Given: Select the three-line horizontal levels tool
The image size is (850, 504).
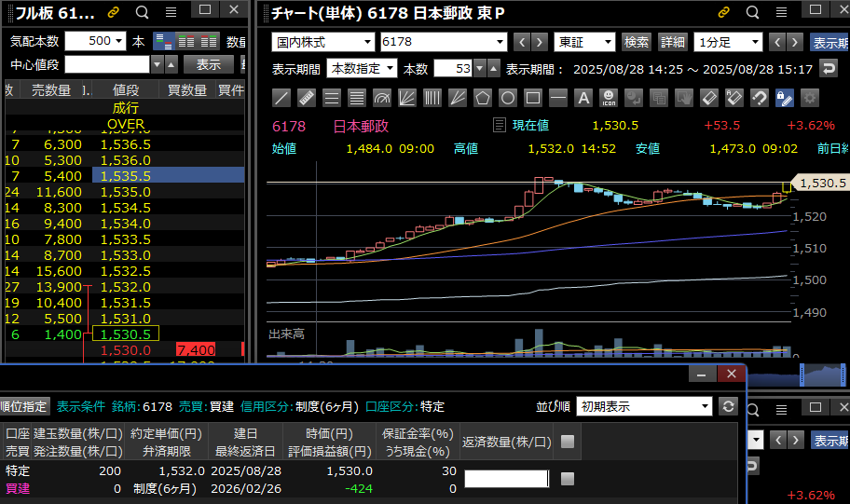Looking at the screenshot, I should coord(331,98).
